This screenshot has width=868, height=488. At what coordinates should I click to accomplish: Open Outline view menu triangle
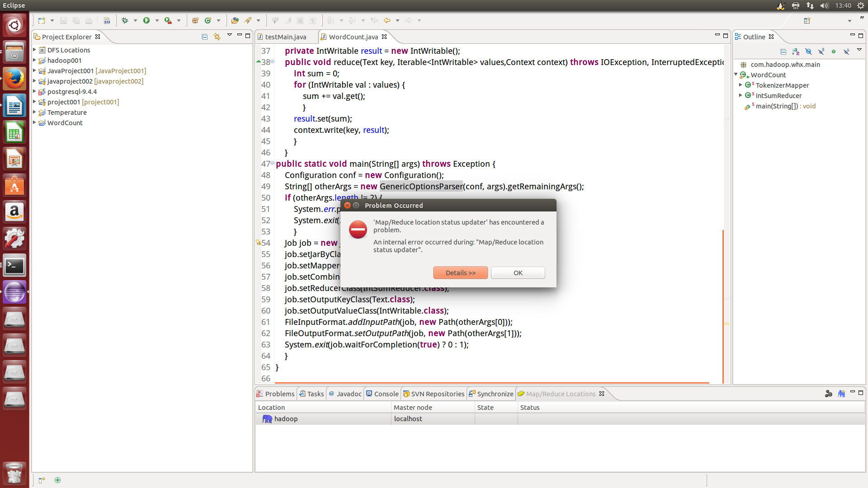point(859,50)
